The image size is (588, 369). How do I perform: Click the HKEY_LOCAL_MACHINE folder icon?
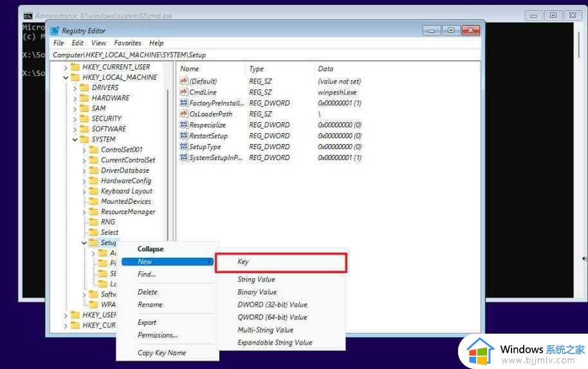point(75,77)
